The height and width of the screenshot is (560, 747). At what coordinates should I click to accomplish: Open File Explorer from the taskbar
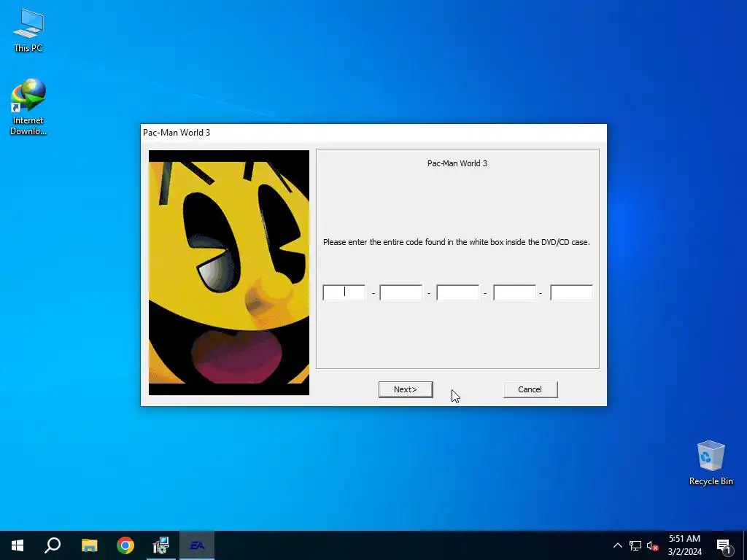89,545
